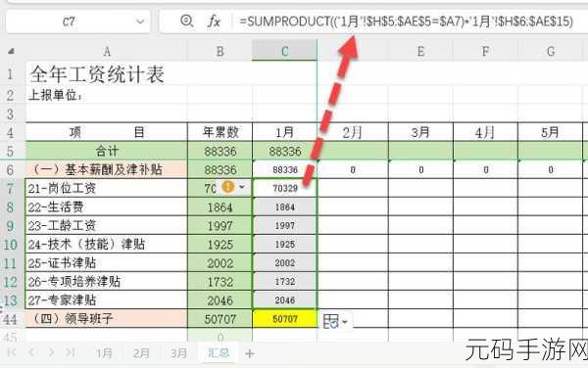Select row 1 header
This screenshot has width=588, height=368.
[10, 74]
